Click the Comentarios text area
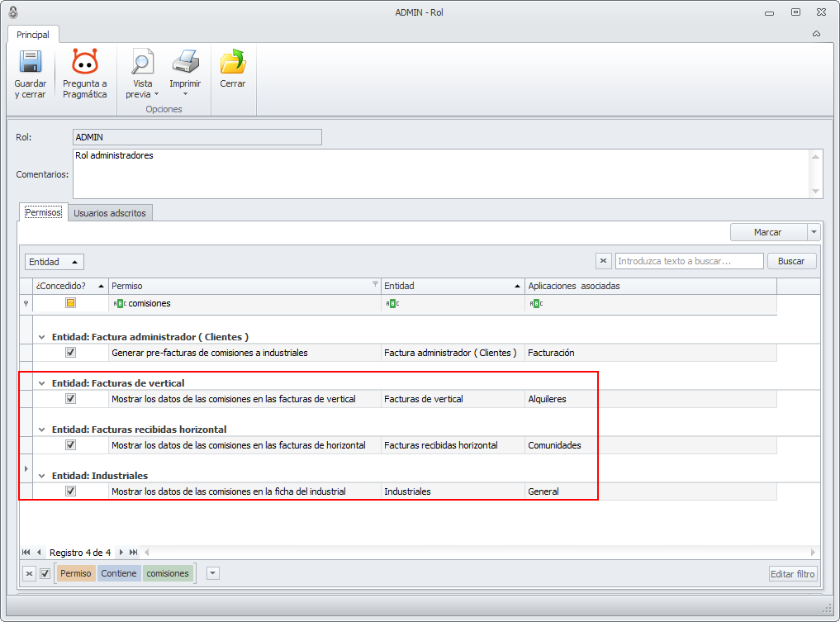 (441, 173)
